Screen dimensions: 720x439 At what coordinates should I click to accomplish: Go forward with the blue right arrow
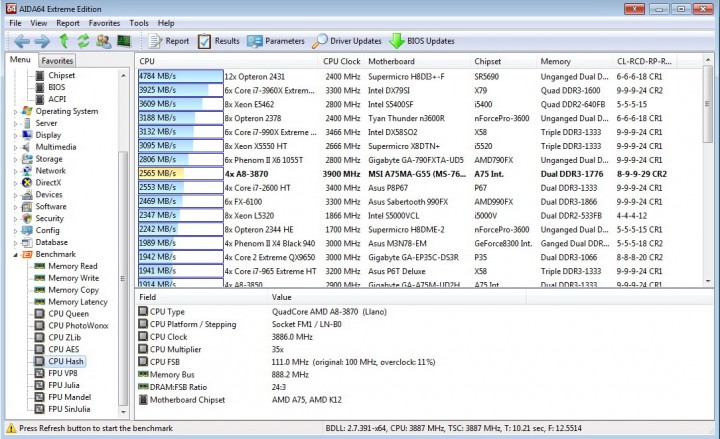[42, 41]
